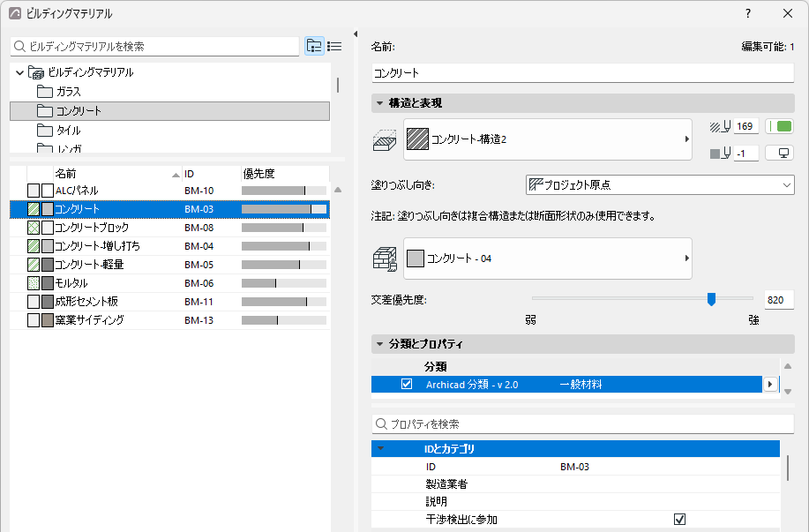Viewport: 809px width, 532px height.
Task: Click the ビルディングマテリアルを検索 search field
Action: (x=154, y=47)
